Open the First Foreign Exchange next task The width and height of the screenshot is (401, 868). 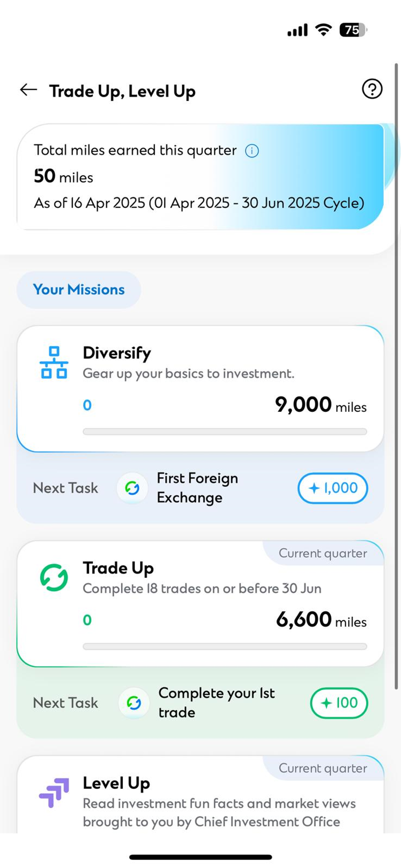[197, 488]
